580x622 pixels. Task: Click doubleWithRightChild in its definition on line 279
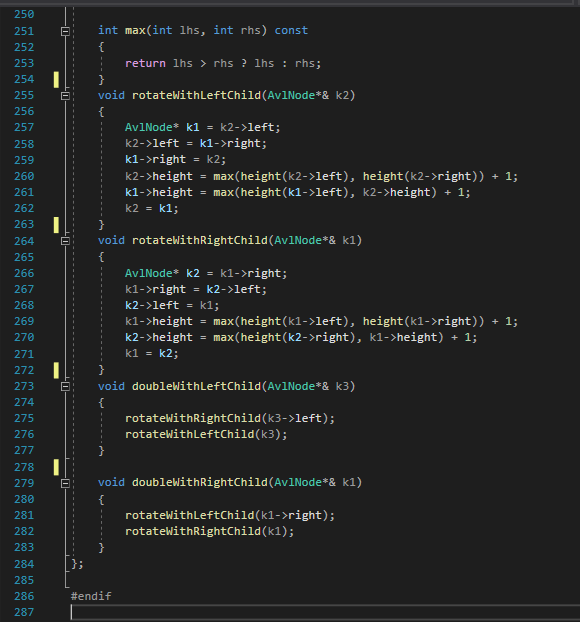(200, 482)
